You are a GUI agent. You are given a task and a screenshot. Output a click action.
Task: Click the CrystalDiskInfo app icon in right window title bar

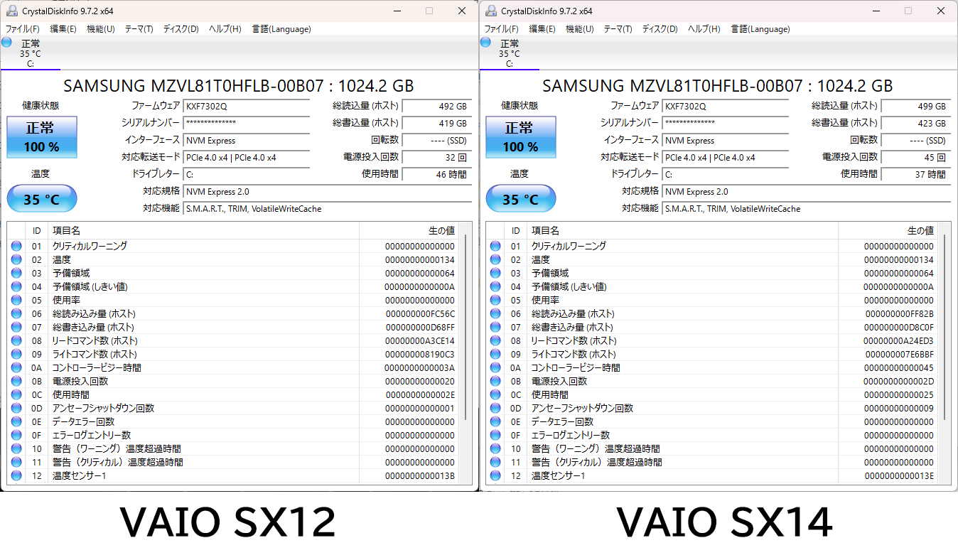[490, 11]
